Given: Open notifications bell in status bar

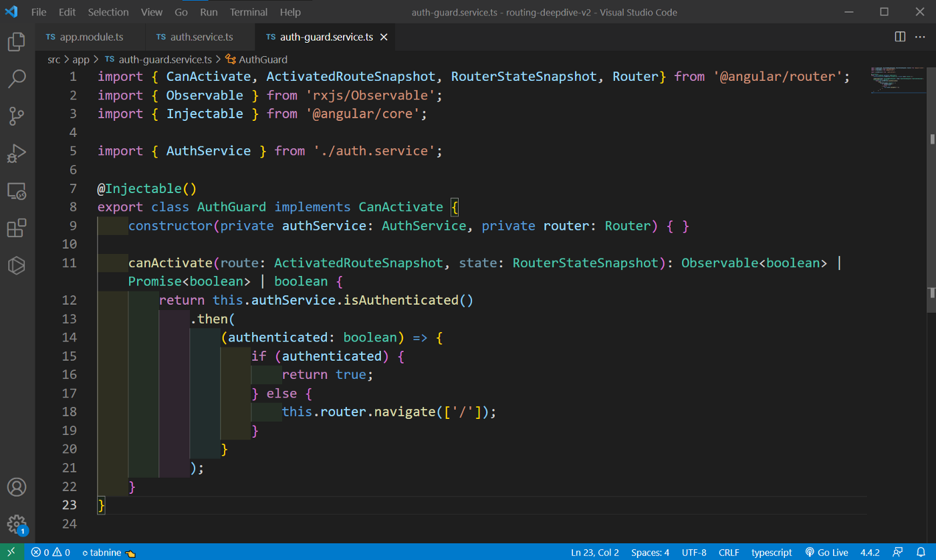Looking at the screenshot, I should click(x=922, y=552).
